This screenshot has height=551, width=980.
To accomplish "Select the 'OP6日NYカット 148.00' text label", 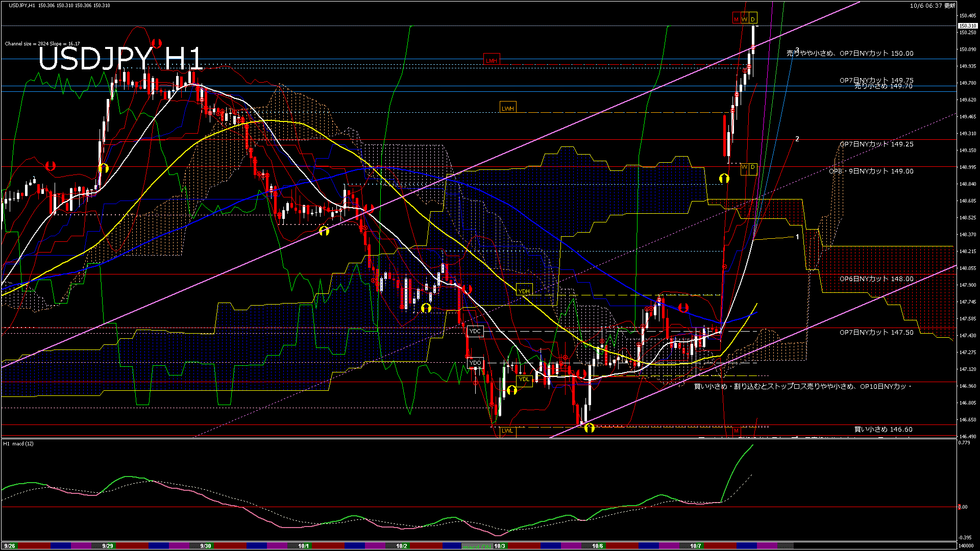I will [876, 279].
